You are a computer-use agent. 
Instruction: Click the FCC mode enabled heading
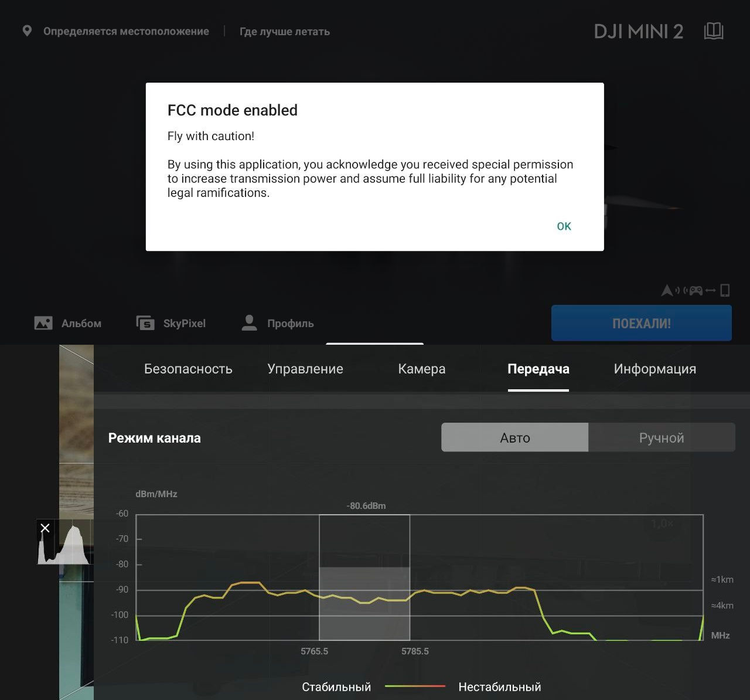click(x=233, y=110)
